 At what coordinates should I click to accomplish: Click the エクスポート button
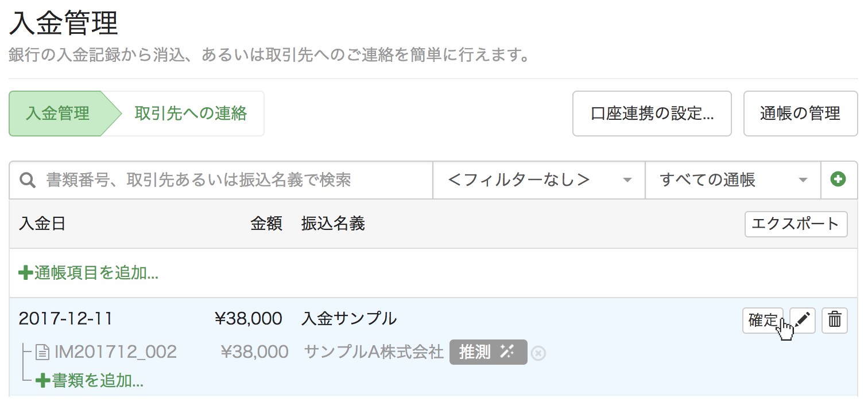point(796,224)
